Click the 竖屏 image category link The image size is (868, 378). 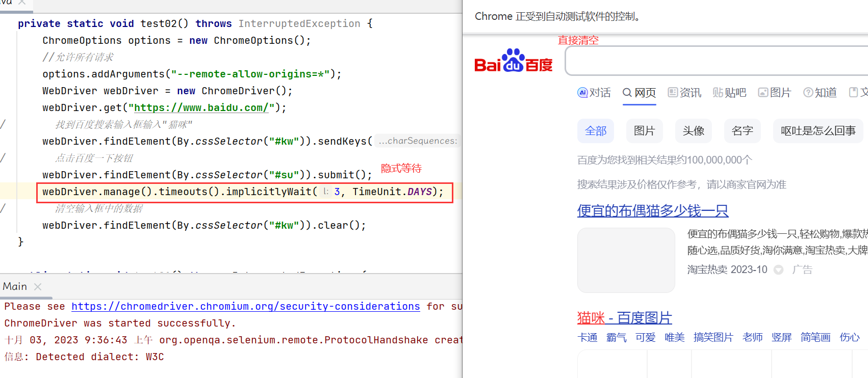pos(782,337)
